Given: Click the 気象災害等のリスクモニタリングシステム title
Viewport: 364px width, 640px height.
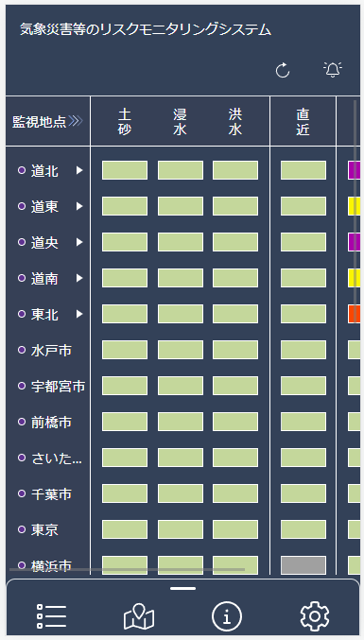Looking at the screenshot, I should (x=146, y=30).
